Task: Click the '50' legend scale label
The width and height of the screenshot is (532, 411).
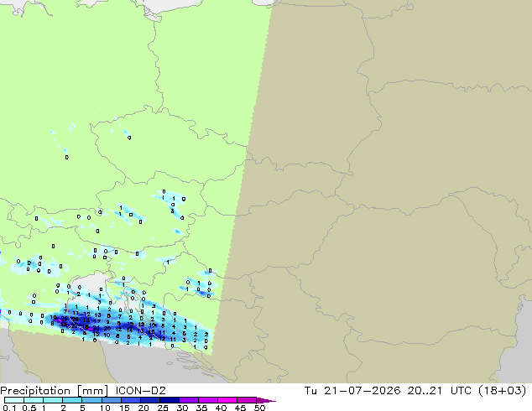Action: pos(260,408)
